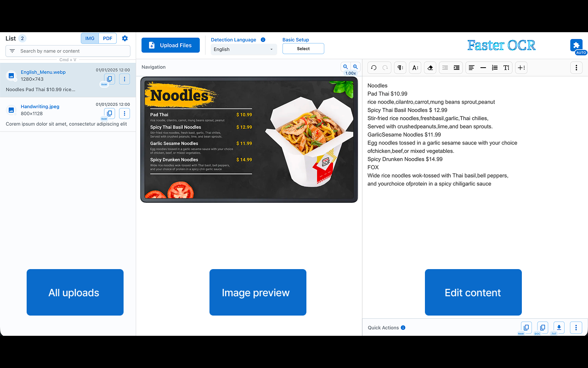This screenshot has height=368, width=588.
Task: Download the text as .TXT file
Action: [559, 327]
